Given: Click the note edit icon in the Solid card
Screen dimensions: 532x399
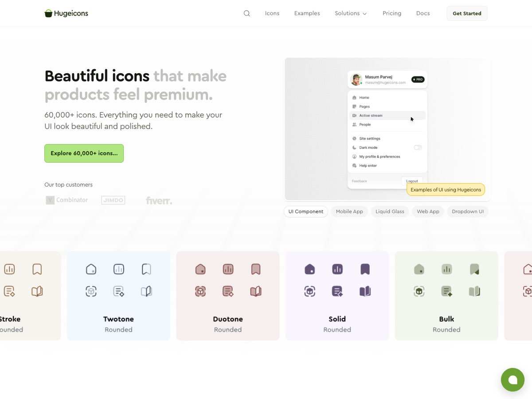Looking at the screenshot, I should pos(337,291).
